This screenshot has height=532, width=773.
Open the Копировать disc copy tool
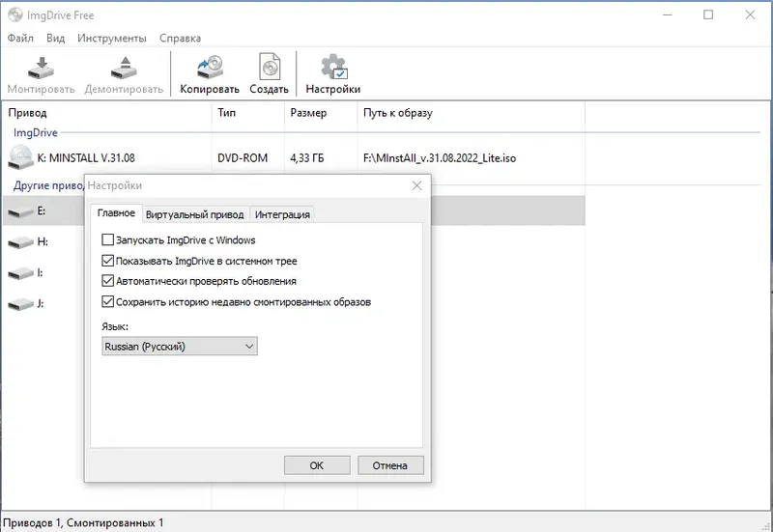(x=210, y=68)
